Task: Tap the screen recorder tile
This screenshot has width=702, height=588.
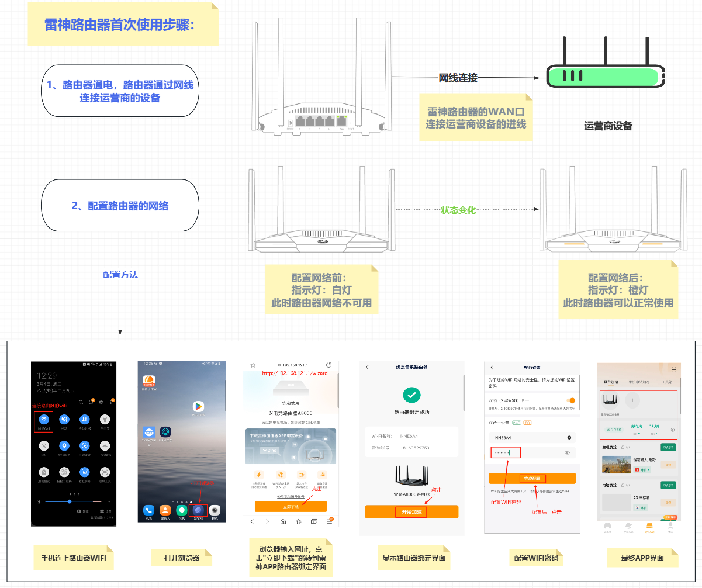Action: 104,471
